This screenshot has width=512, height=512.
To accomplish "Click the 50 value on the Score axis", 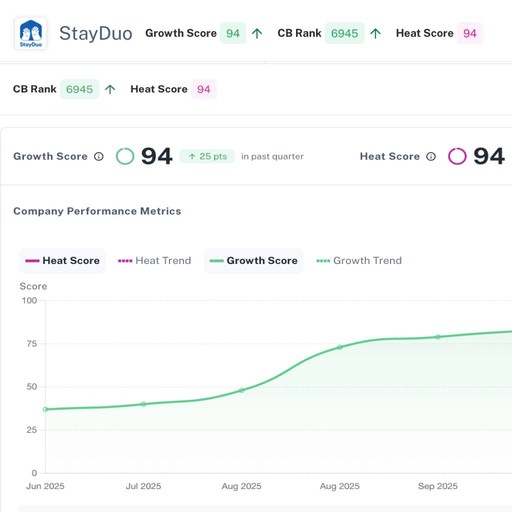I will pyautogui.click(x=32, y=387).
